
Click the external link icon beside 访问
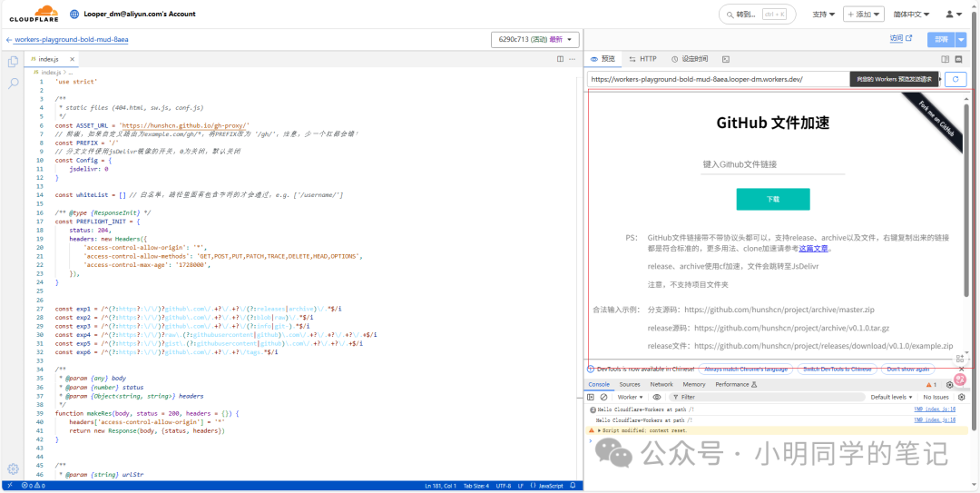point(908,38)
